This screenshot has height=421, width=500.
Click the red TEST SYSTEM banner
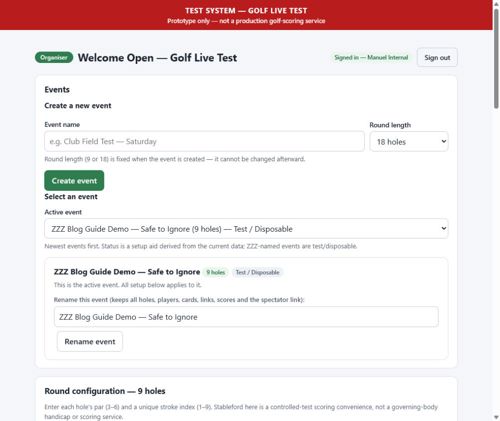(x=246, y=15)
